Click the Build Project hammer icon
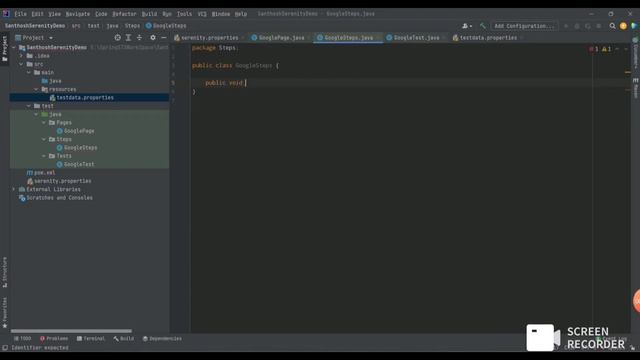 coord(482,26)
